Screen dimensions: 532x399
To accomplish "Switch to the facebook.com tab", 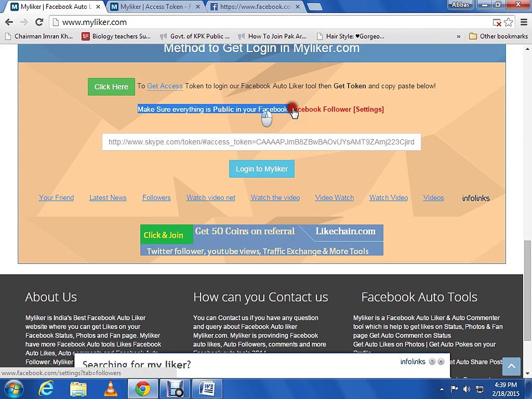I will [254, 7].
